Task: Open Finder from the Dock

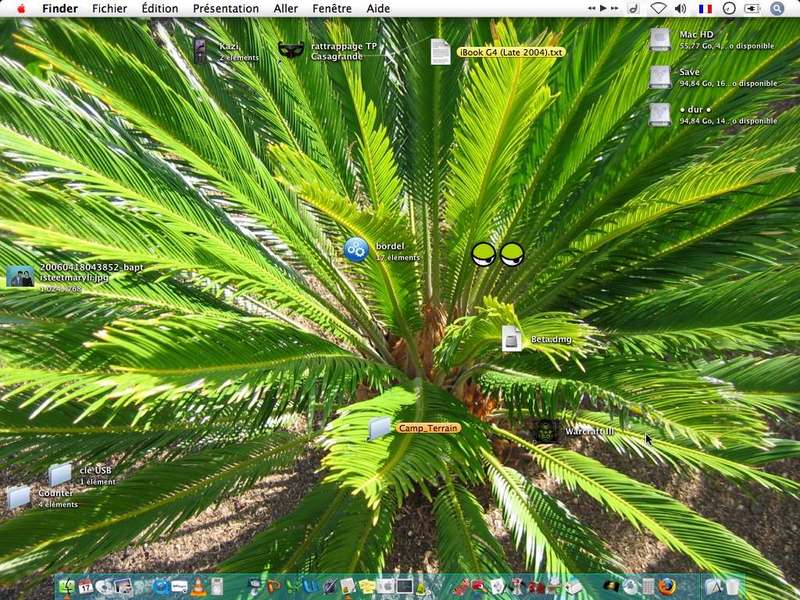Action: (66, 587)
